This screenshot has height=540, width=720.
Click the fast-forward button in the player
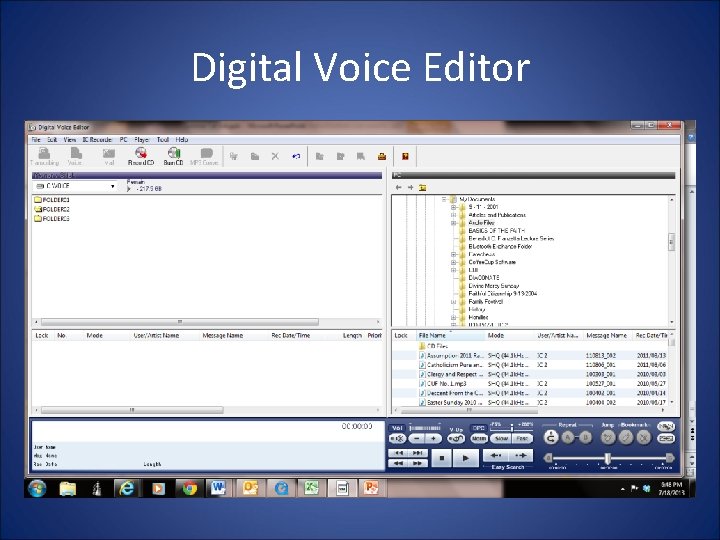click(x=418, y=463)
